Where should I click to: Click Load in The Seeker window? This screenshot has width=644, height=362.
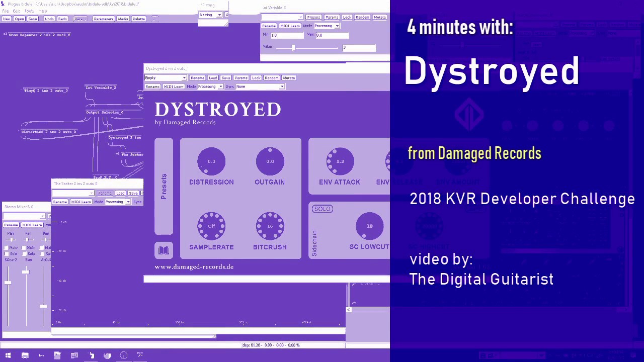point(120,193)
